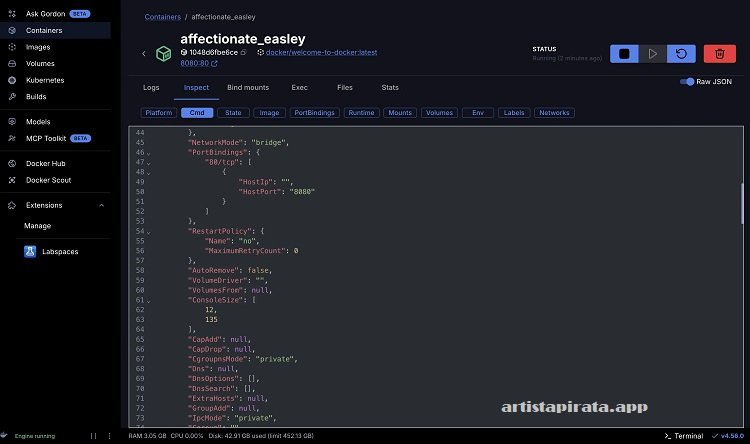This screenshot has height=444, width=750.
Task: Jump to the Platform section
Action: point(159,113)
